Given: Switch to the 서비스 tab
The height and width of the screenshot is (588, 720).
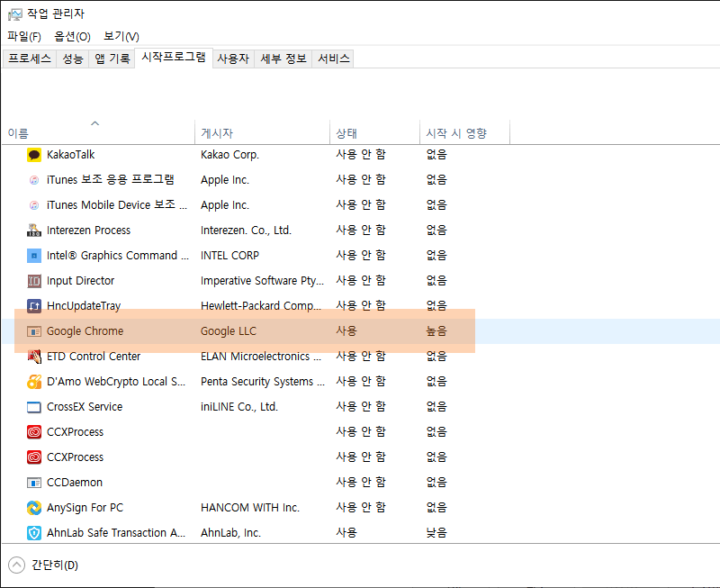Looking at the screenshot, I should pos(333,59).
